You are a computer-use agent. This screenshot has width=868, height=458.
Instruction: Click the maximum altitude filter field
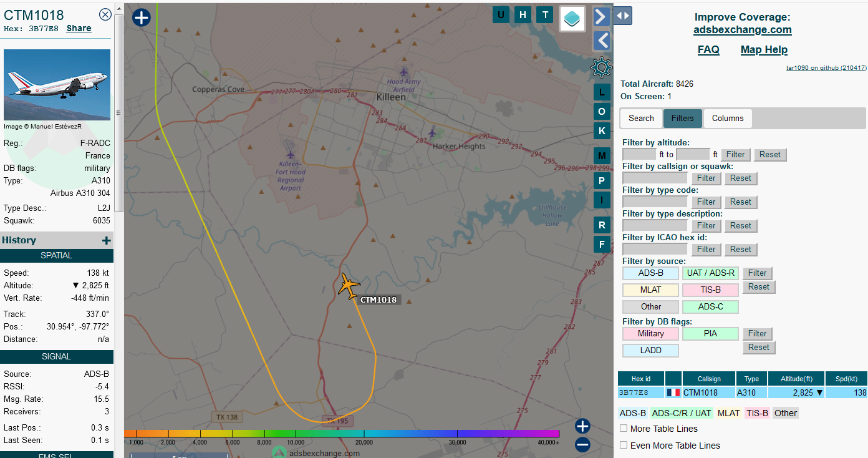click(x=693, y=154)
